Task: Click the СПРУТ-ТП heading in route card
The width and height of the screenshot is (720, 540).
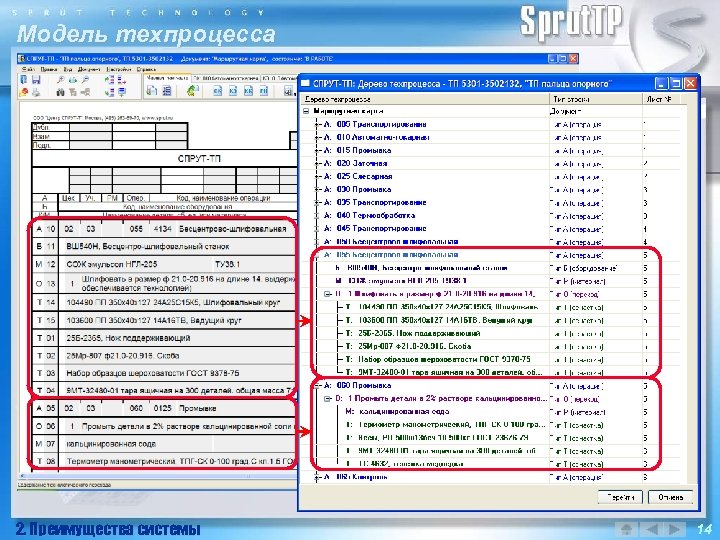Action: point(199,159)
